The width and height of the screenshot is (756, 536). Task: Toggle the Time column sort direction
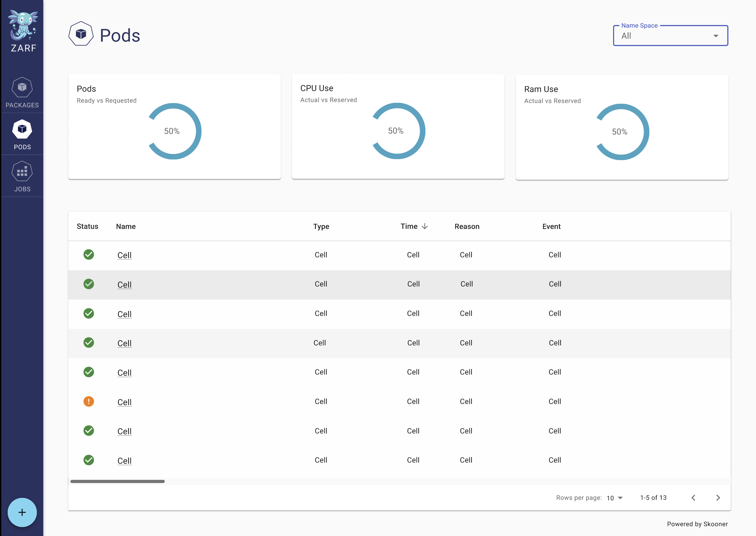coord(424,226)
